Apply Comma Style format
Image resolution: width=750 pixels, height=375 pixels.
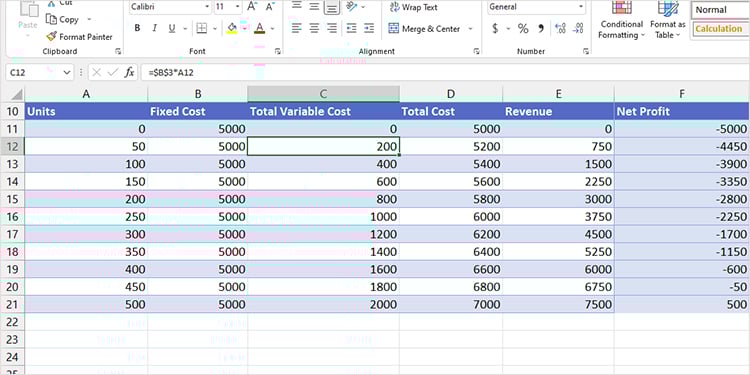[x=541, y=29]
